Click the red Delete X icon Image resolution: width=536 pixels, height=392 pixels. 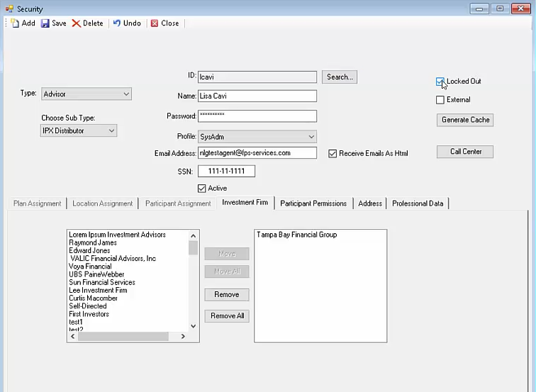tap(76, 23)
